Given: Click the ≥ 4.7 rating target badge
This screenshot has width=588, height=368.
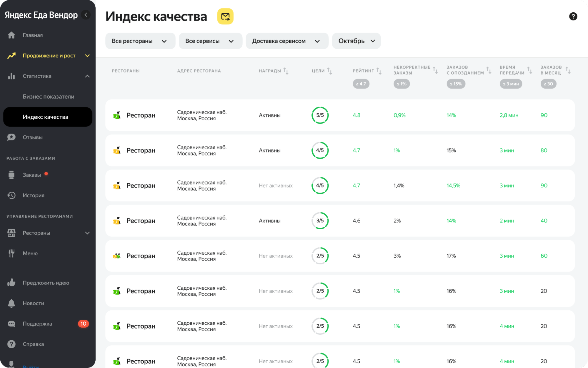Looking at the screenshot, I should pyautogui.click(x=361, y=84).
